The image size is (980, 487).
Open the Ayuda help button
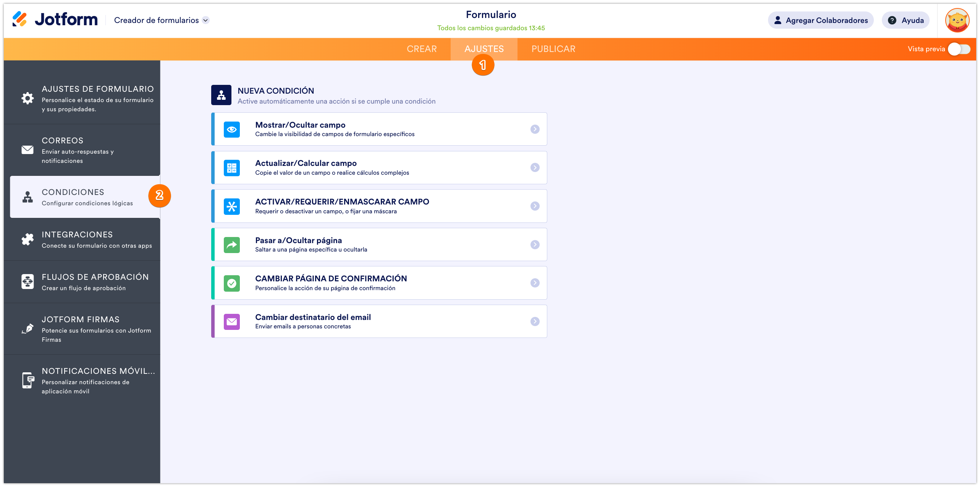[x=906, y=20]
